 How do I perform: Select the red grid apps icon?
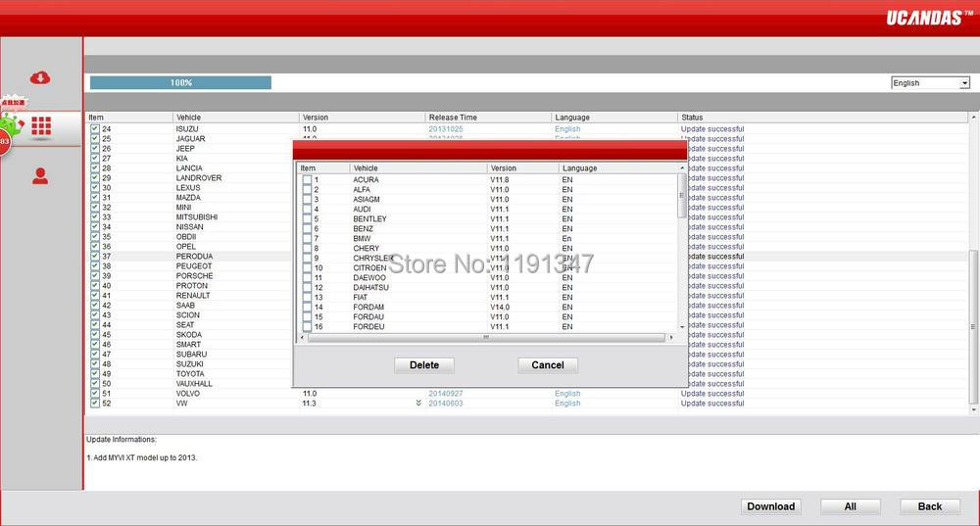pos(41,125)
